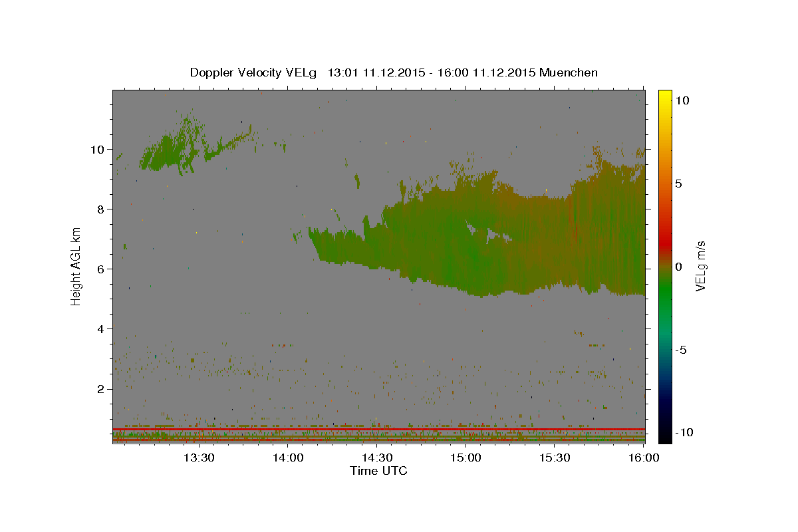Viewport: 798px width, 532px height.
Task: Click the 15:30 time tick label
Action: tap(555, 458)
